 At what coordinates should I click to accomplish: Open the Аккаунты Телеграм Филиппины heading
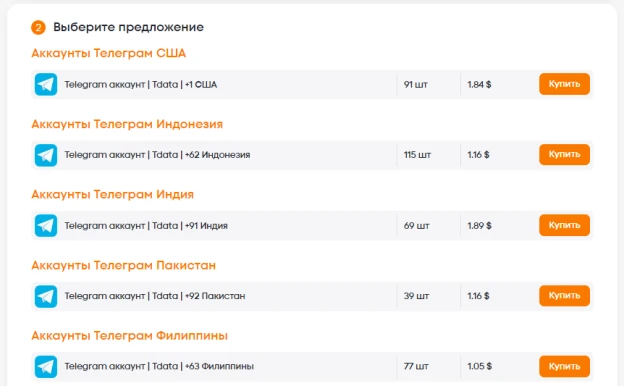click(x=129, y=336)
